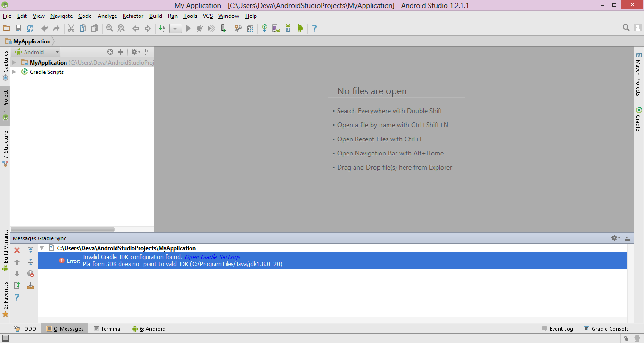Click the Replace magnifier-with-A icon
Image resolution: width=644 pixels, height=343 pixels.
click(x=121, y=28)
